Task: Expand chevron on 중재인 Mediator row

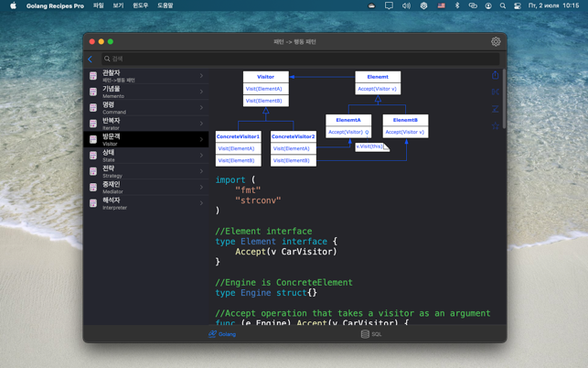Action: coord(201,187)
